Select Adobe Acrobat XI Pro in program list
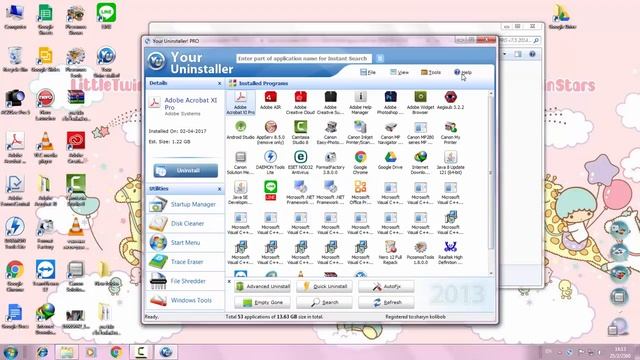This screenshot has height=360, width=640. click(240, 102)
